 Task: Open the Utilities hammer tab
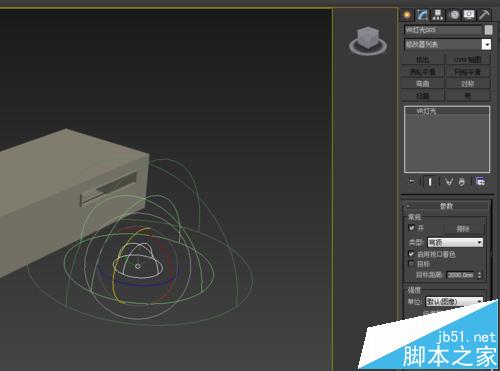tap(484, 15)
